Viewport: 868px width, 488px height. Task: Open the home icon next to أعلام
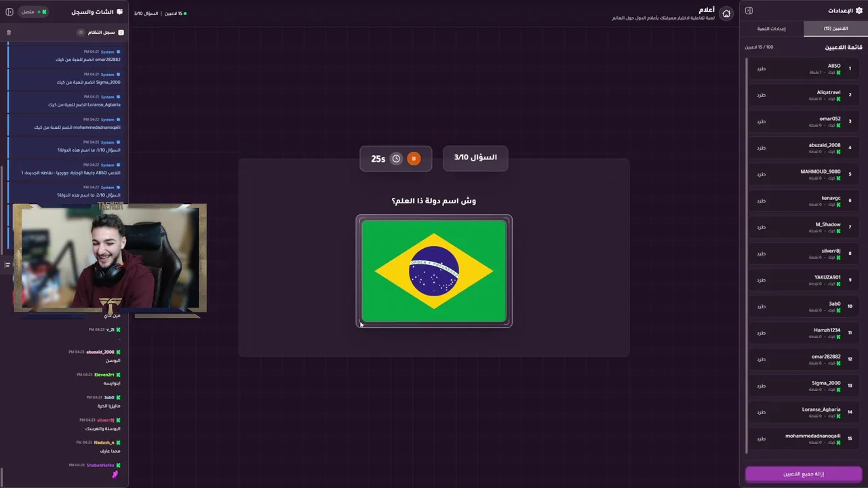click(726, 14)
